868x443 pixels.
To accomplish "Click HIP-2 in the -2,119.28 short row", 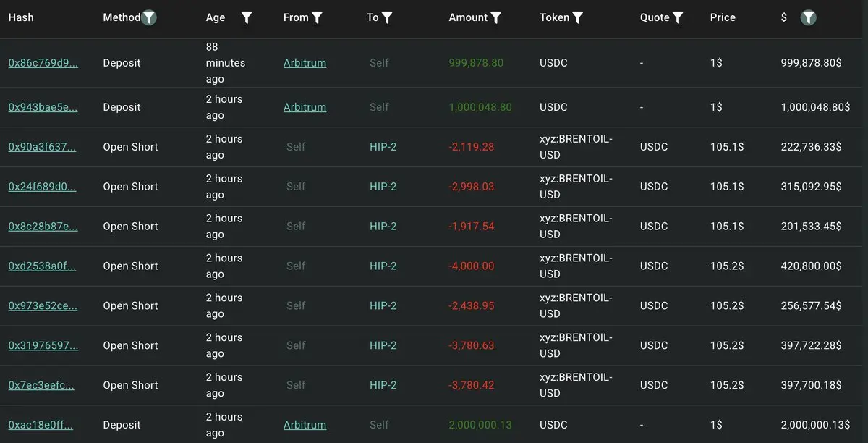I will [x=383, y=147].
